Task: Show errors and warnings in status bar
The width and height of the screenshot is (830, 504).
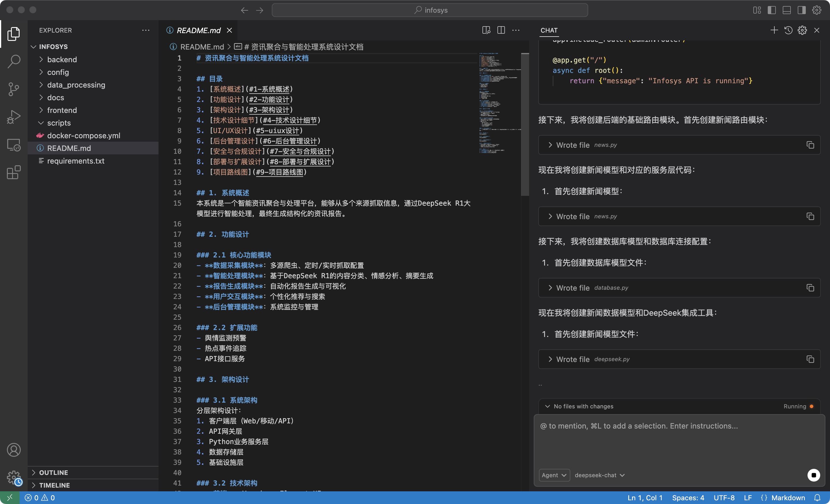Action: click(40, 498)
